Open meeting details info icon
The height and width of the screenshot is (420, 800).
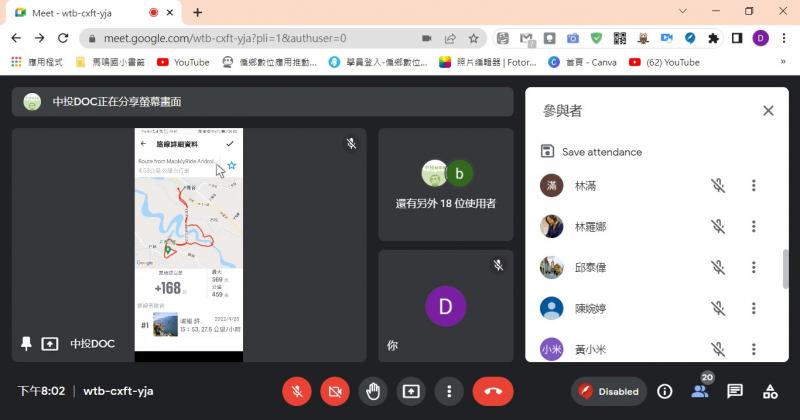pos(664,391)
